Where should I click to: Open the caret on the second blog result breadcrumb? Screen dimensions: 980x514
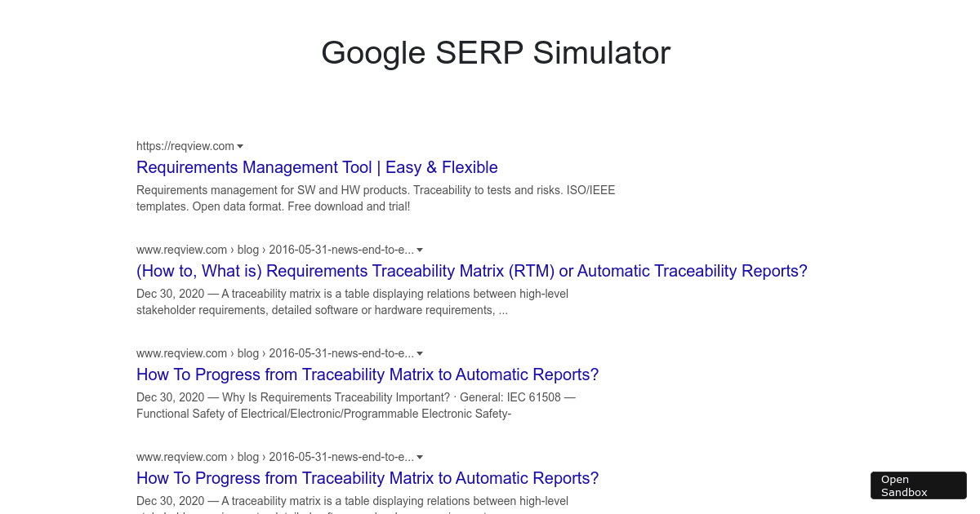(420, 353)
